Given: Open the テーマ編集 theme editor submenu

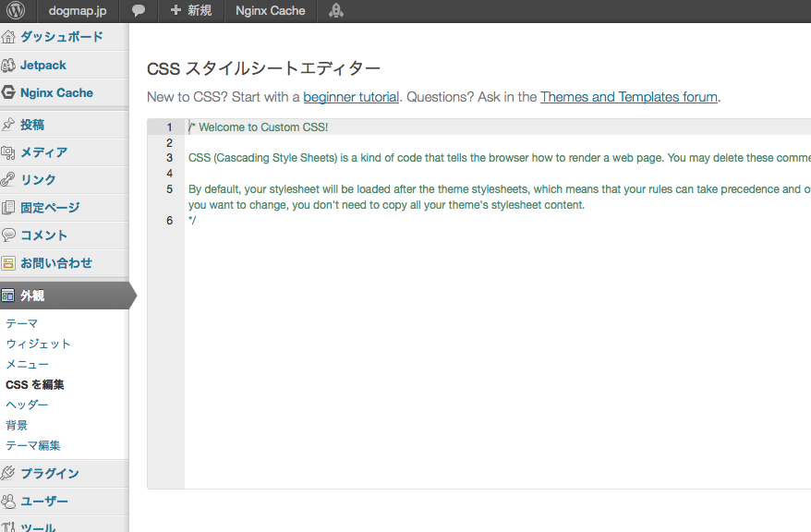Looking at the screenshot, I should click(x=33, y=445).
